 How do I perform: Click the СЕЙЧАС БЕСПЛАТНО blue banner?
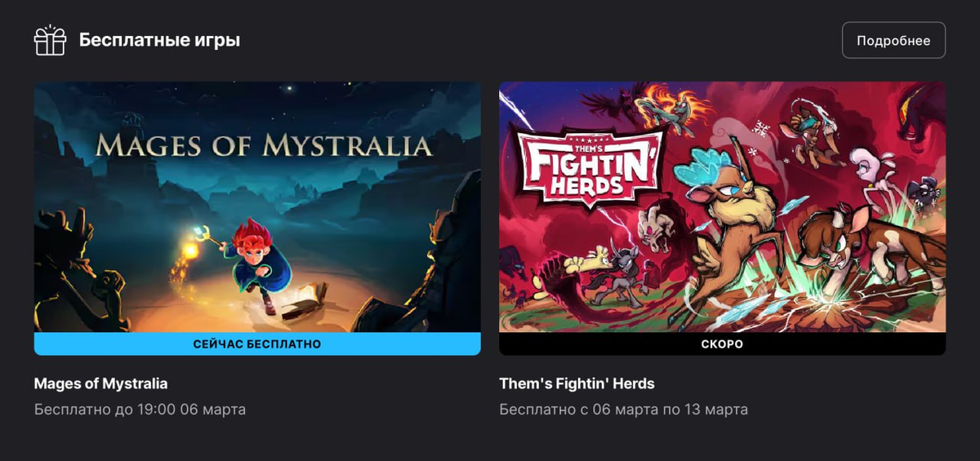(x=257, y=344)
